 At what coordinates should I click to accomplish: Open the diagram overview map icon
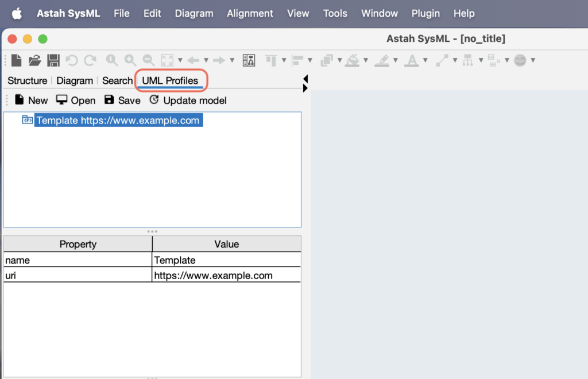click(250, 60)
